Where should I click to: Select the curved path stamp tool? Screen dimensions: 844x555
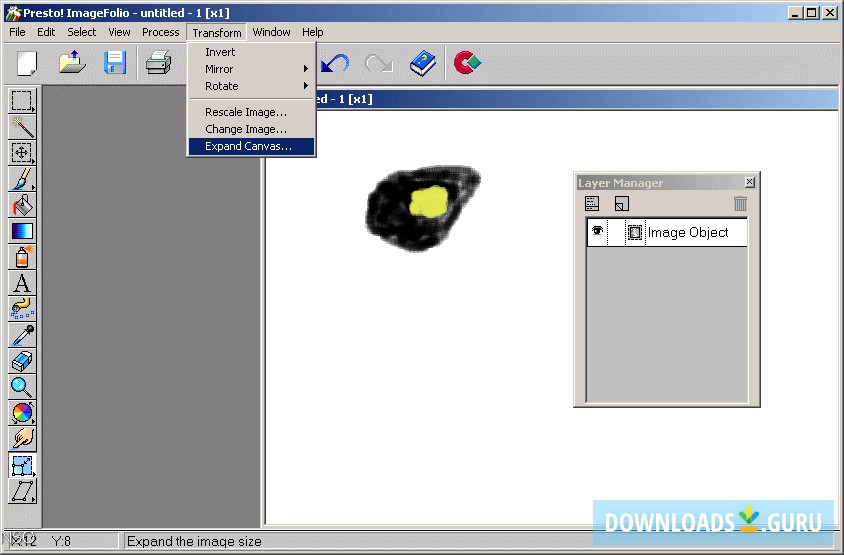click(x=22, y=309)
